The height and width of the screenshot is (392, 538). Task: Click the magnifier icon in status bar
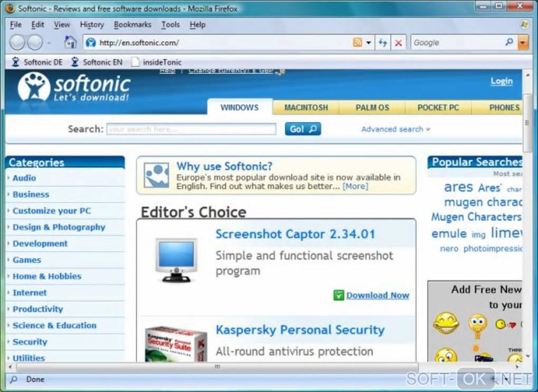[x=14, y=379]
